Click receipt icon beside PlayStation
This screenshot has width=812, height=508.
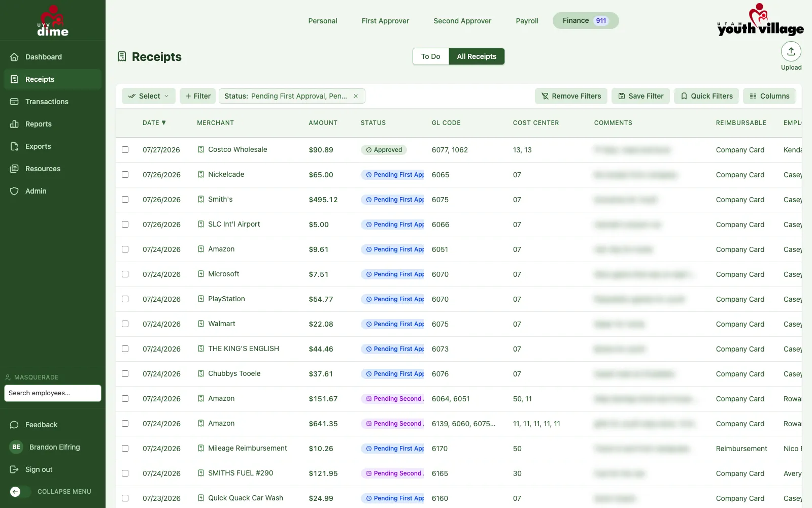(201, 299)
